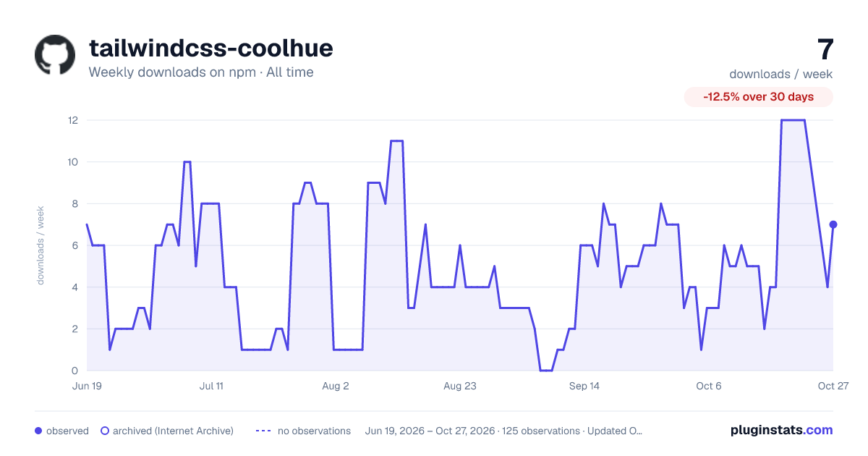Click the 'observed' legend dot
The image size is (868, 456).
[38, 431]
